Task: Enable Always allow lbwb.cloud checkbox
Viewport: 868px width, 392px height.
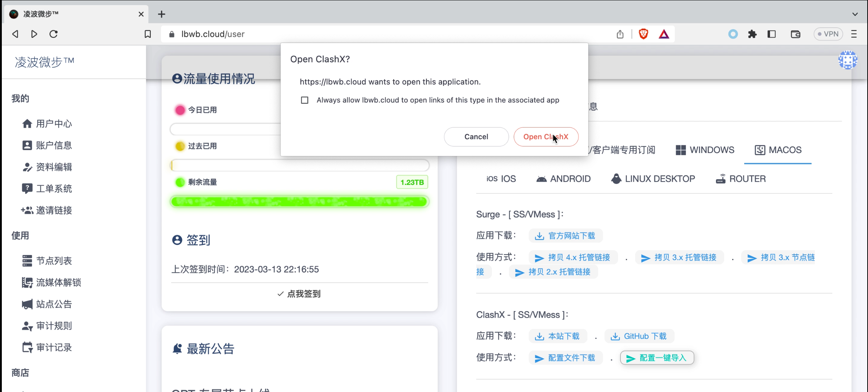Action: pos(305,100)
